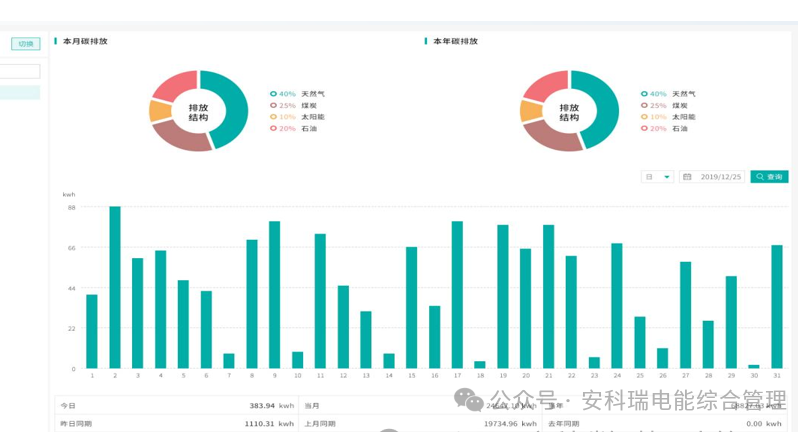The image size is (812, 432).
Task: Click the pink 20% segment of monthly donut
Action: click(177, 85)
